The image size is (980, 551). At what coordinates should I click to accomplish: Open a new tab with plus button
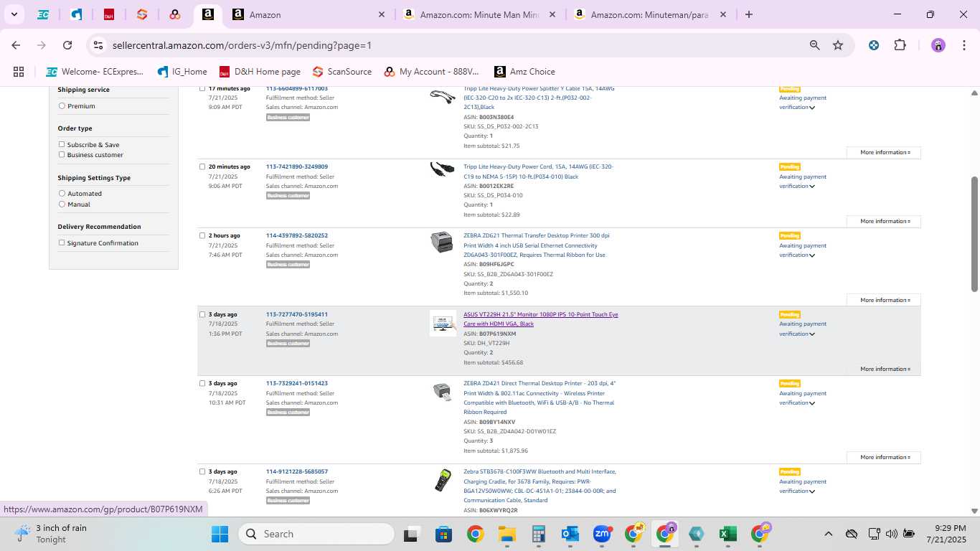(x=749, y=14)
